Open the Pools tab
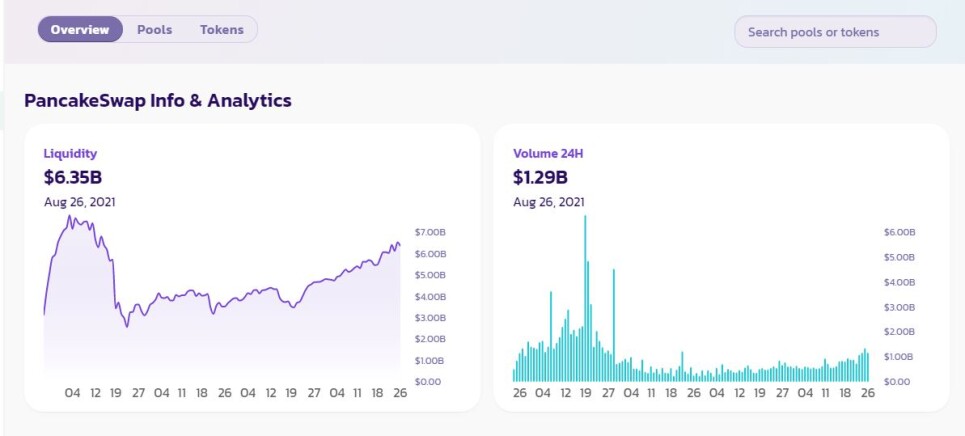965x436 pixels. point(154,30)
